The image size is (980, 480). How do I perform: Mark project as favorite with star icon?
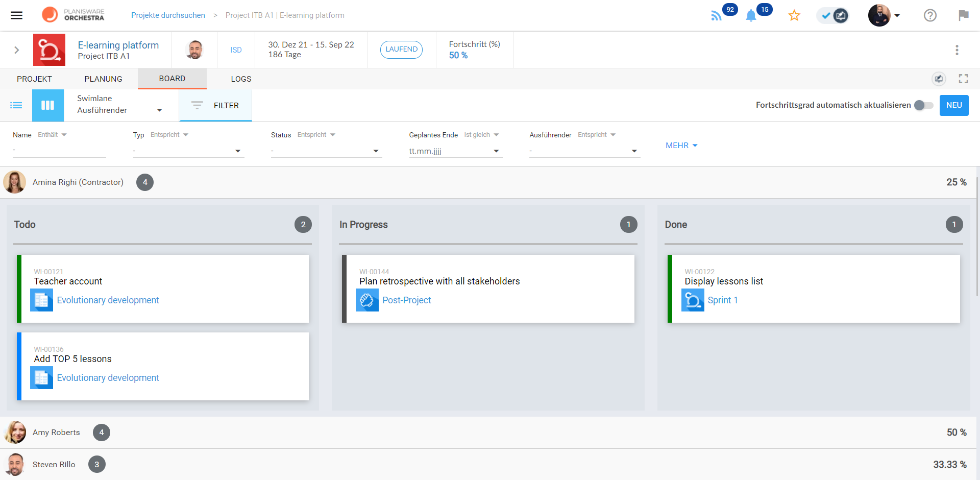tap(794, 16)
